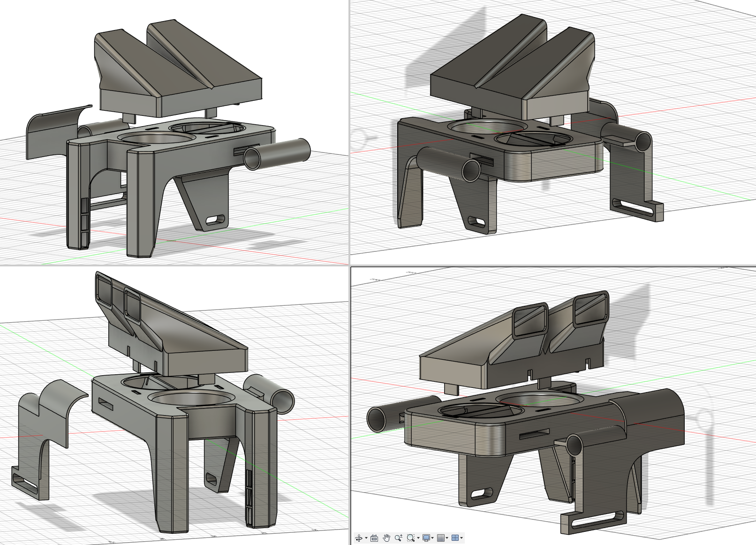Image resolution: width=756 pixels, height=545 pixels.
Task: Expand the Viewports dropdown arrow
Action: [461, 538]
